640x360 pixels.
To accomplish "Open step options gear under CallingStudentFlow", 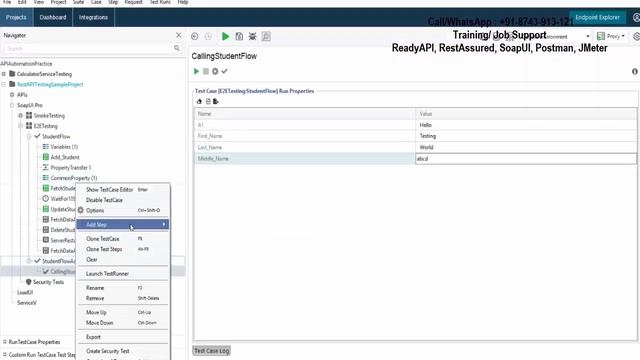I will 215,71.
